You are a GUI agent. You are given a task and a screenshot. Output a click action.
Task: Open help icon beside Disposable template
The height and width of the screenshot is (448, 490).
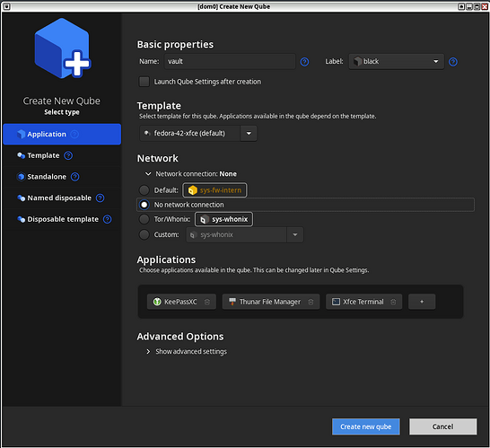[x=107, y=219]
